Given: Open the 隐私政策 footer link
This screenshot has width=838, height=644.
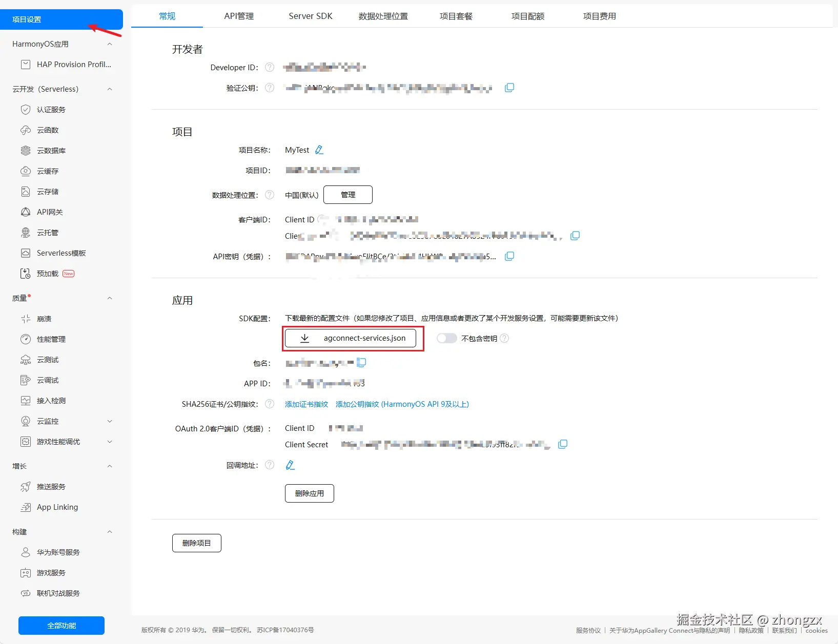Looking at the screenshot, I should pyautogui.click(x=751, y=631).
